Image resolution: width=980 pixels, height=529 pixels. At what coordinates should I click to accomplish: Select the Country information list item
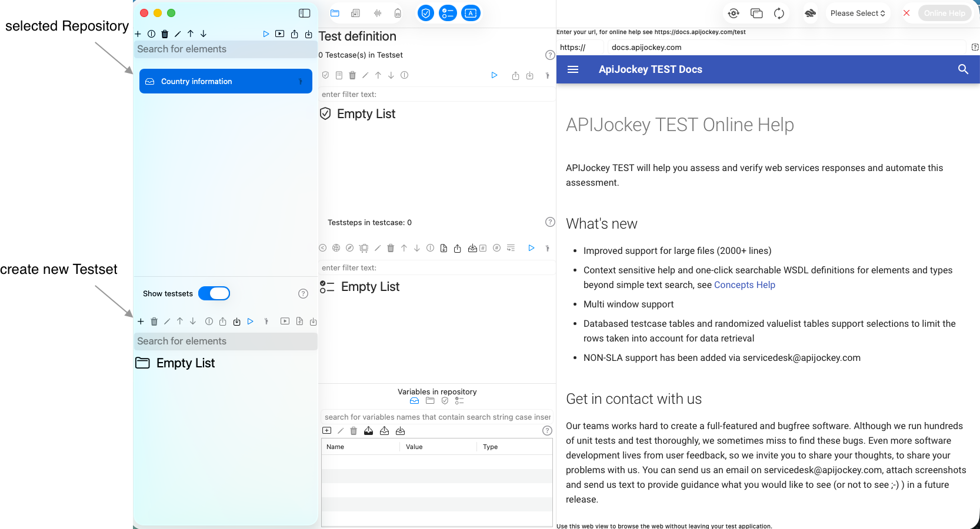(x=225, y=81)
